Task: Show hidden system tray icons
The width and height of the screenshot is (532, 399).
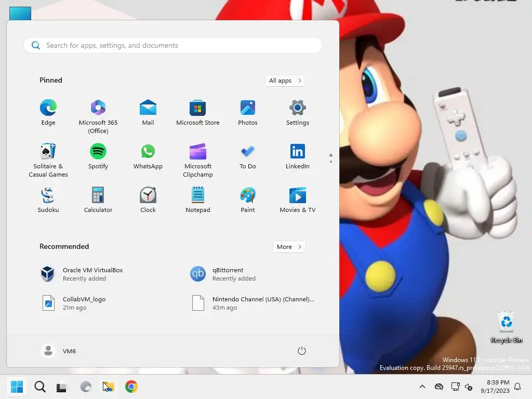Action: pos(422,387)
